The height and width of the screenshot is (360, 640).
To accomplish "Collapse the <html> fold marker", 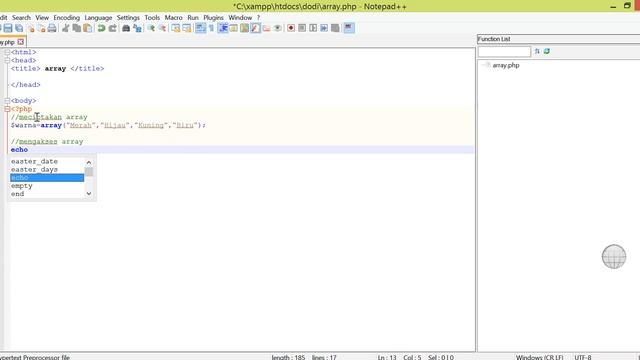I will pyautogui.click(x=7, y=52).
